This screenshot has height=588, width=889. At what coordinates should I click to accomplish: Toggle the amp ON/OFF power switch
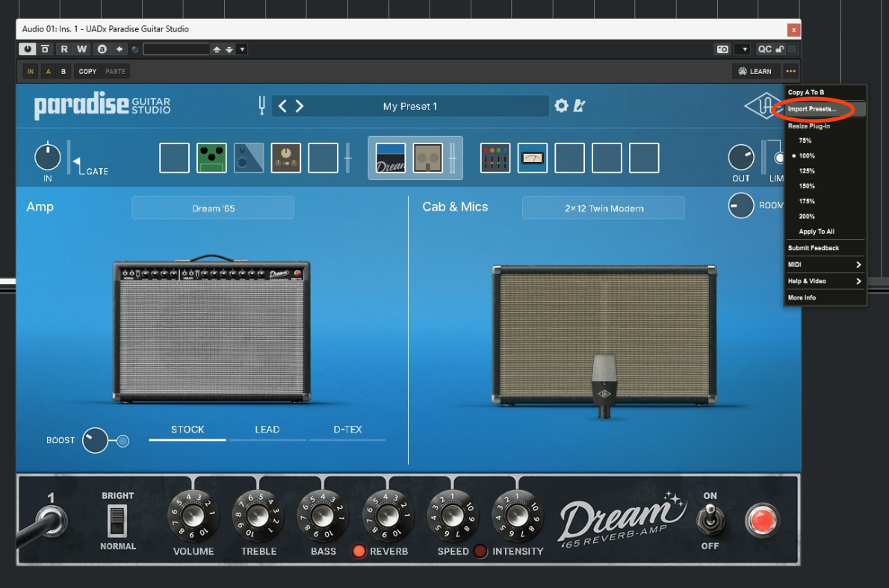[710, 520]
